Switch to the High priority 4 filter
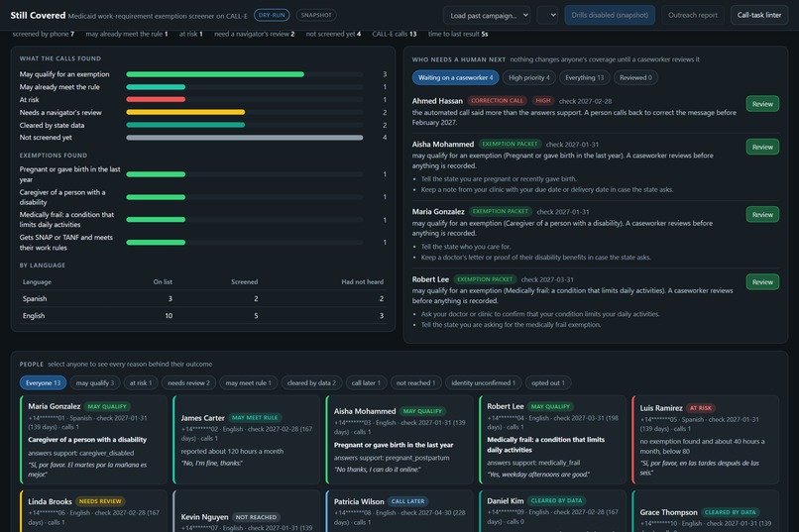The width and height of the screenshot is (799, 532). (529, 78)
